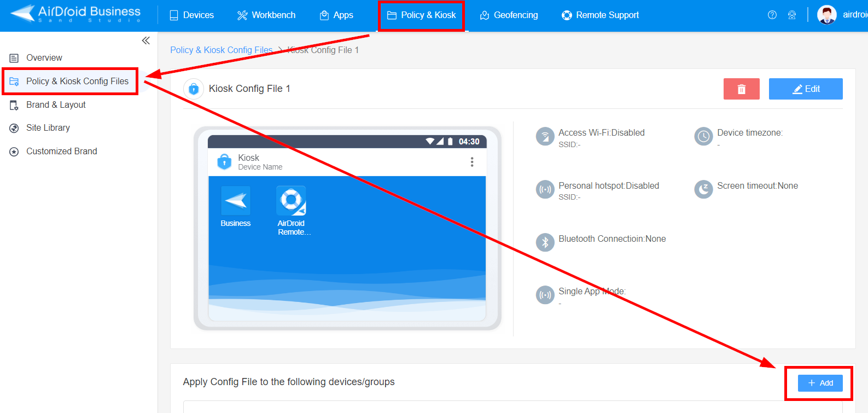Image resolution: width=868 pixels, height=413 pixels.
Task: Click the Brand & Layout sidebar icon
Action: [14, 105]
